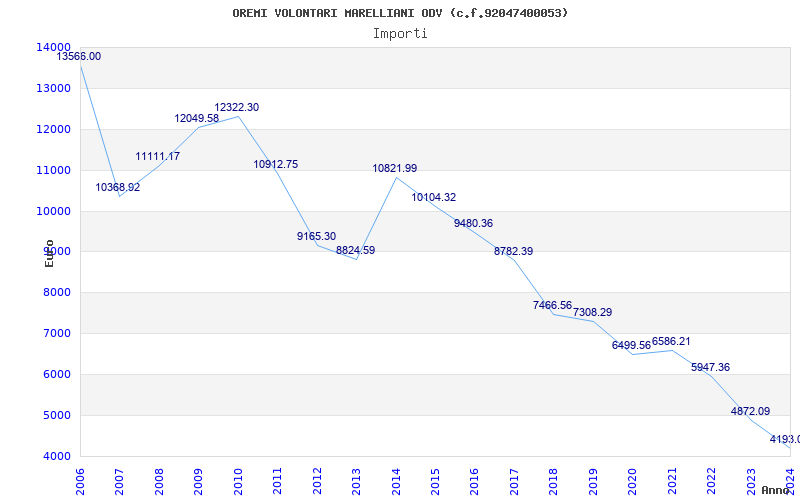The width and height of the screenshot is (800, 500).
Task: Click the 10000 y-axis tick label
Action: pos(53,211)
